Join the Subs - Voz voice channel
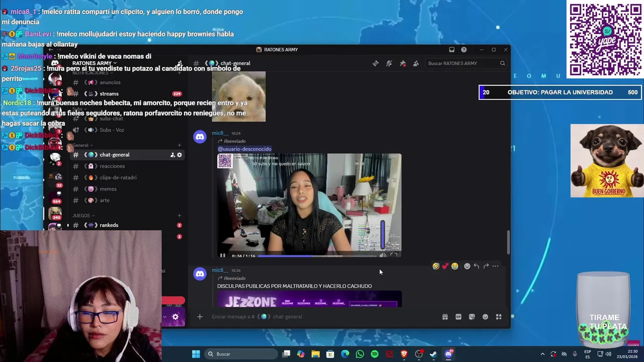644x362 pixels. click(128, 130)
